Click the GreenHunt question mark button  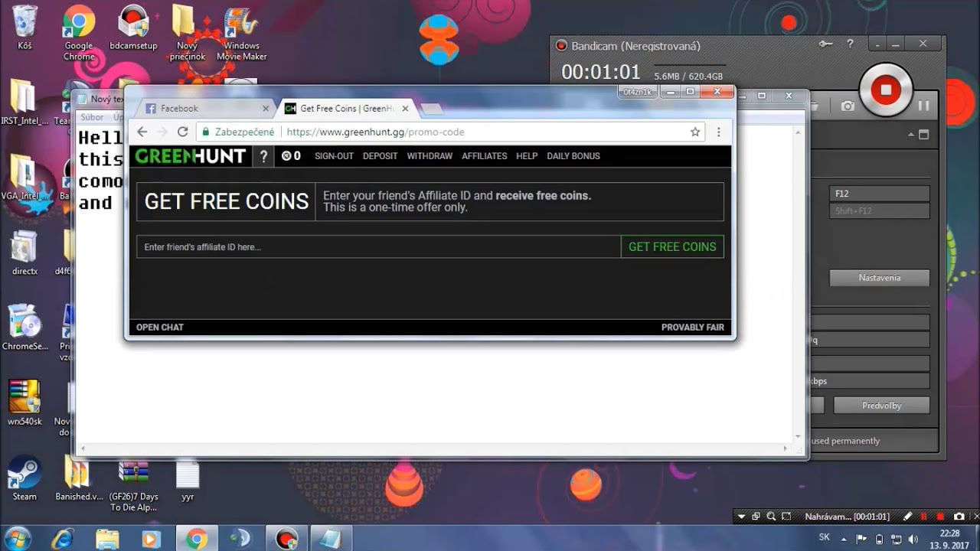tap(263, 156)
